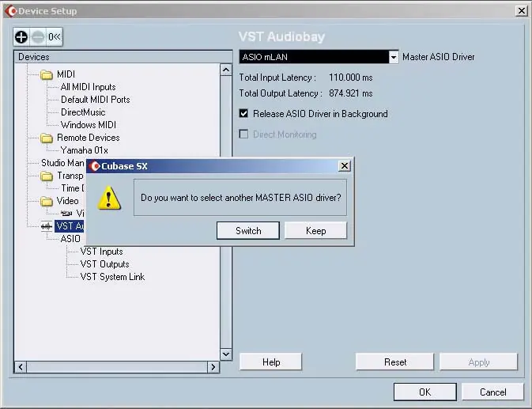Click the warning icon in Cubase SX dialog

click(x=108, y=198)
